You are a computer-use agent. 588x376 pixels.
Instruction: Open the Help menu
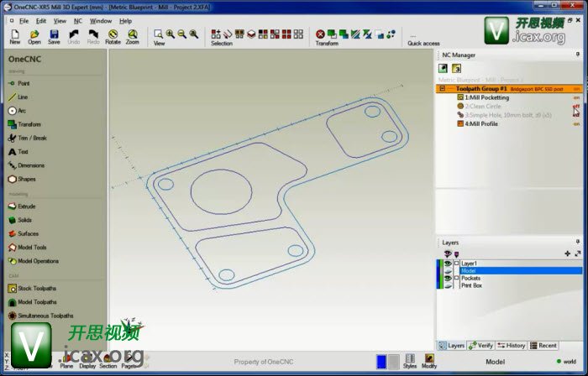(x=125, y=21)
